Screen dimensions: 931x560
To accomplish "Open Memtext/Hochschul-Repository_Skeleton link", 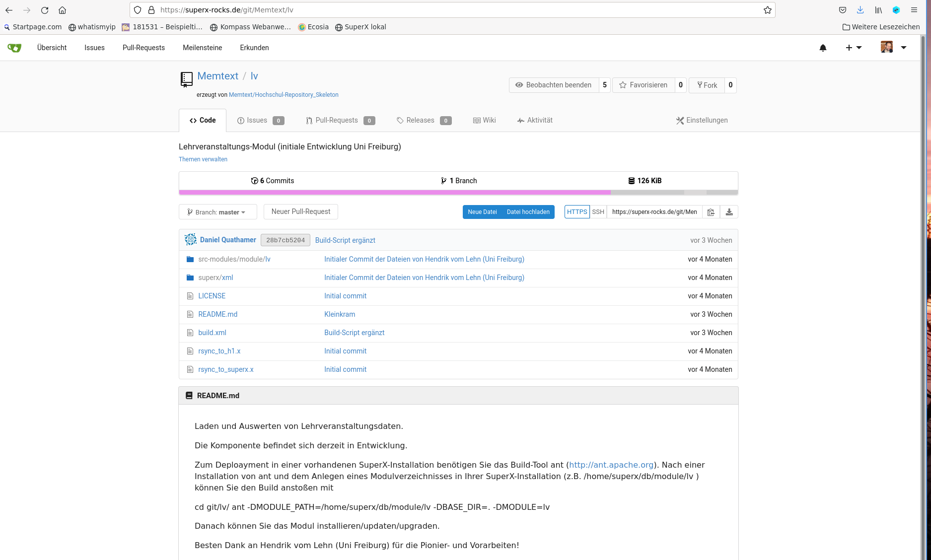I will tap(284, 95).
